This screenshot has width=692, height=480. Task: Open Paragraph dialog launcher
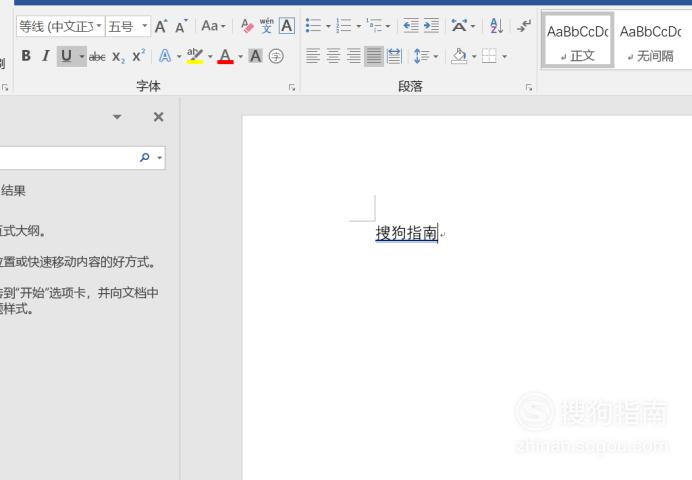click(529, 87)
